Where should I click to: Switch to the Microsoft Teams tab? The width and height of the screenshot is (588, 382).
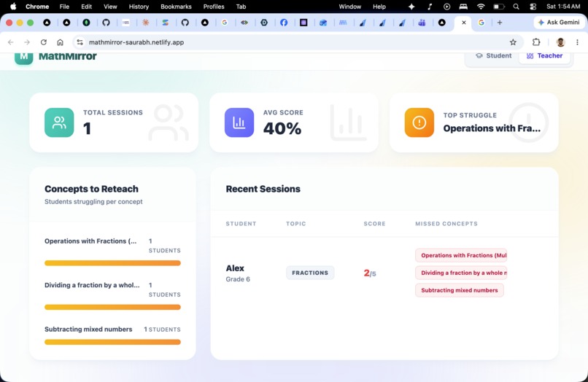pyautogui.click(x=422, y=23)
